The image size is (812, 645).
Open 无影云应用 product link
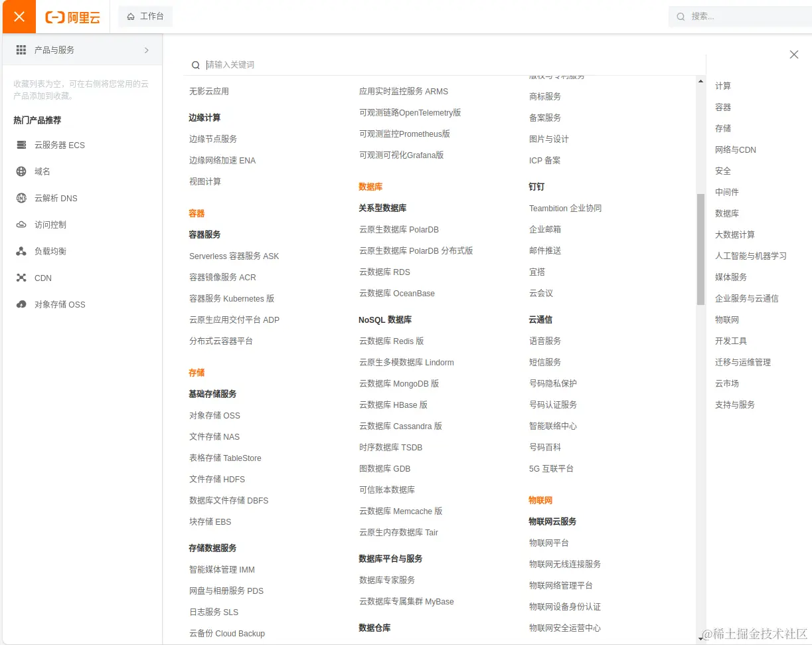209,91
